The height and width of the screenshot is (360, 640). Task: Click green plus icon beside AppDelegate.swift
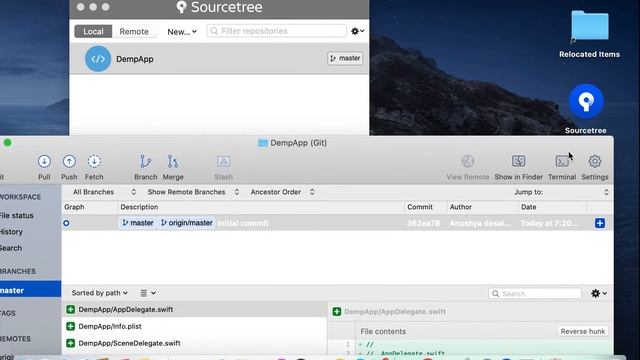tap(70, 309)
